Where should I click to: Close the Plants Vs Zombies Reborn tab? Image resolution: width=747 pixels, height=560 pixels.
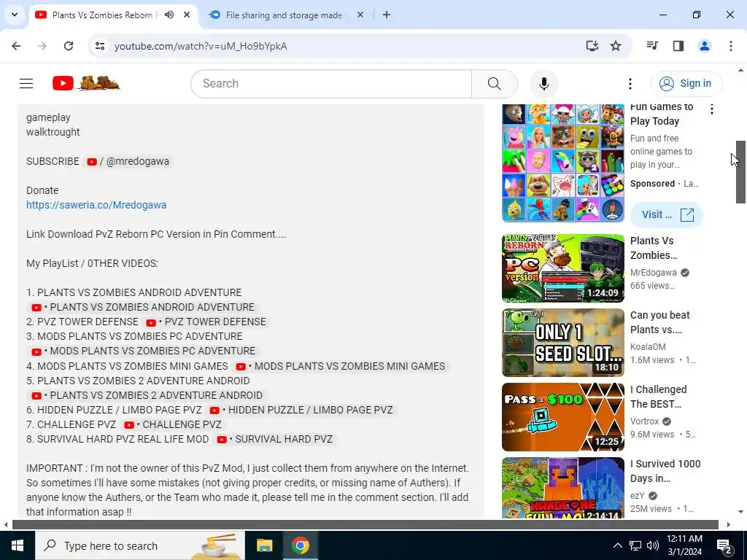pos(187,15)
